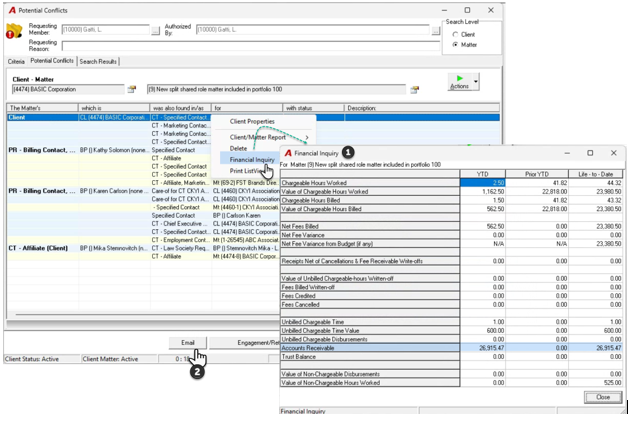Select Matter search level radio
This screenshot has width=633, height=423.
455,45
